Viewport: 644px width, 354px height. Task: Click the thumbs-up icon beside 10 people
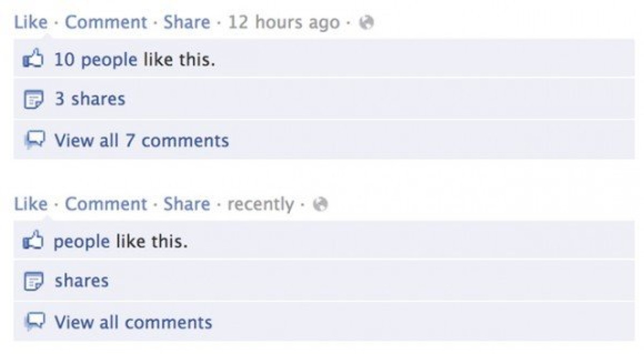click(x=32, y=59)
